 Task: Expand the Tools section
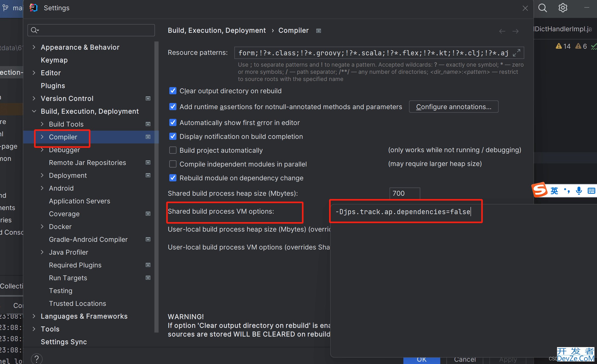(x=34, y=329)
